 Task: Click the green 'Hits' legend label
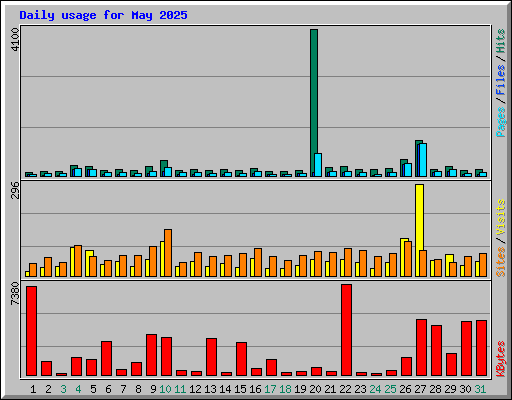point(501,41)
